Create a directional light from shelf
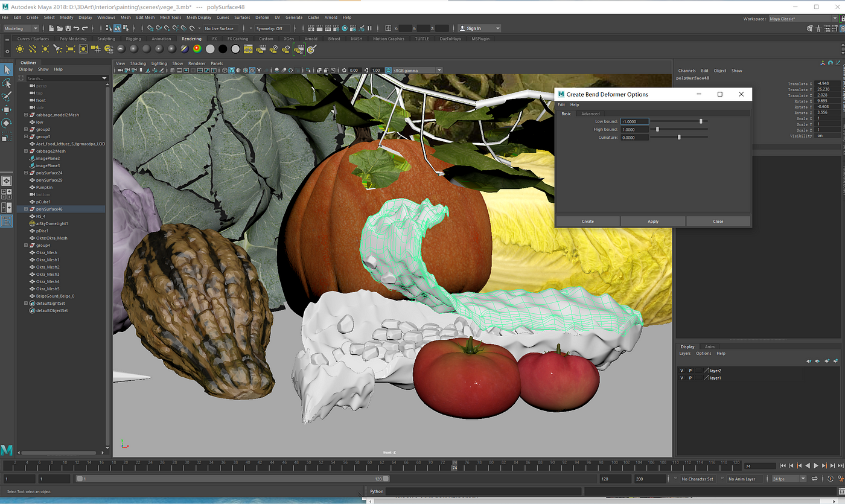Screen dimensions: 845x504 33,49
